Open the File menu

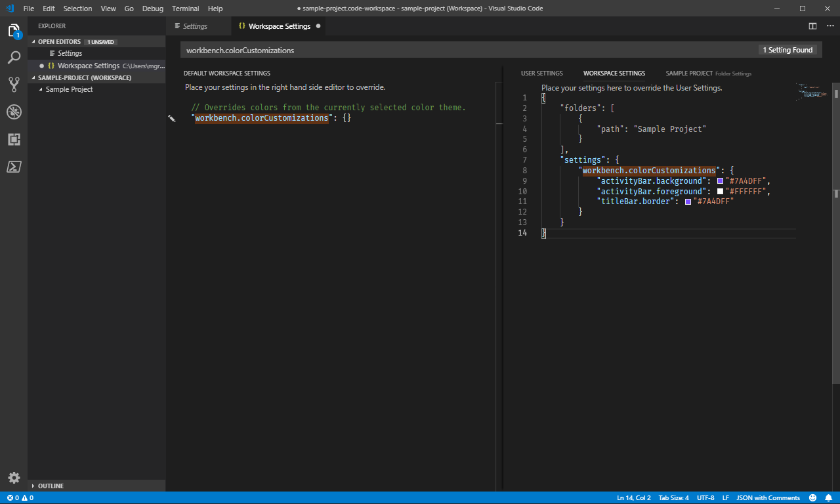coord(29,9)
